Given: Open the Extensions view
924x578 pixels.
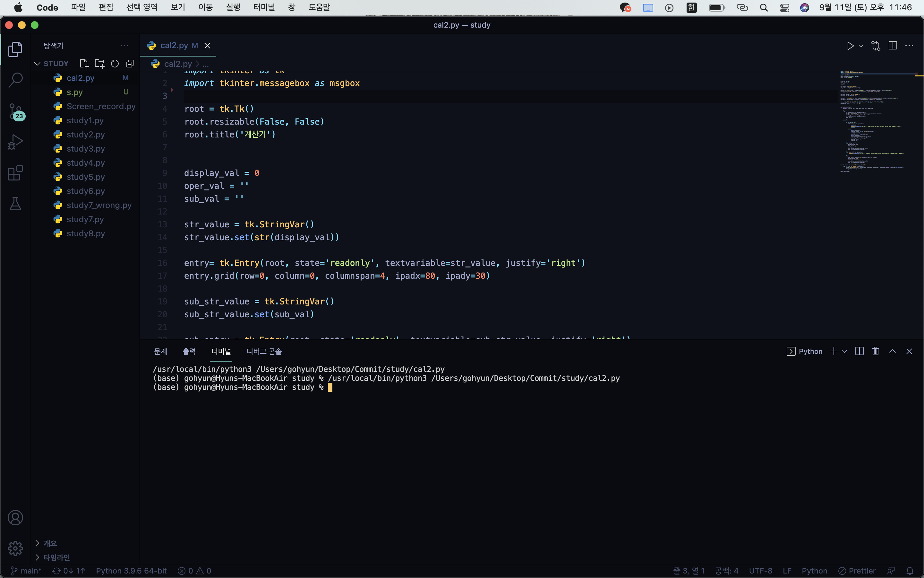Looking at the screenshot, I should click(x=15, y=173).
